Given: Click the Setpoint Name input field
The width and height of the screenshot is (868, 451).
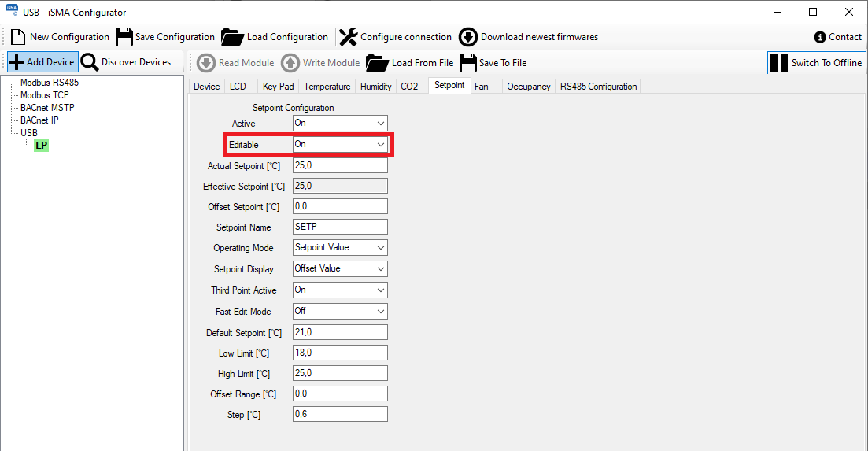Looking at the screenshot, I should click(x=340, y=227).
